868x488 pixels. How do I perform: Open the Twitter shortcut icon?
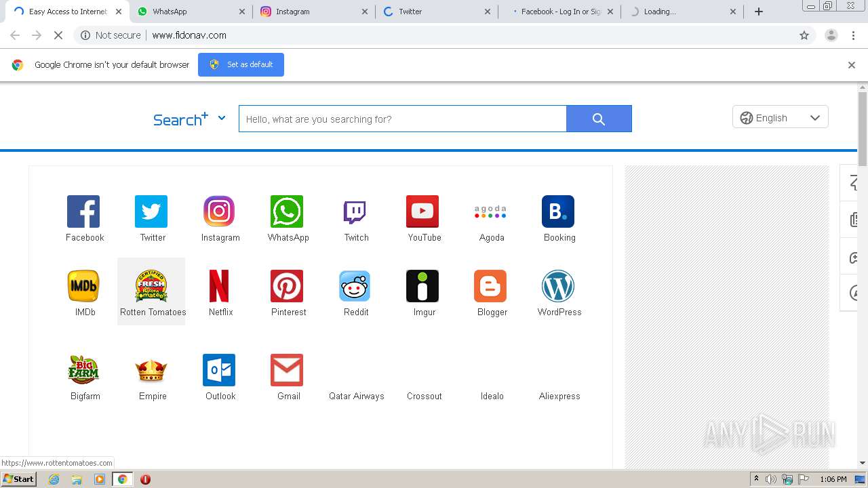[151, 211]
